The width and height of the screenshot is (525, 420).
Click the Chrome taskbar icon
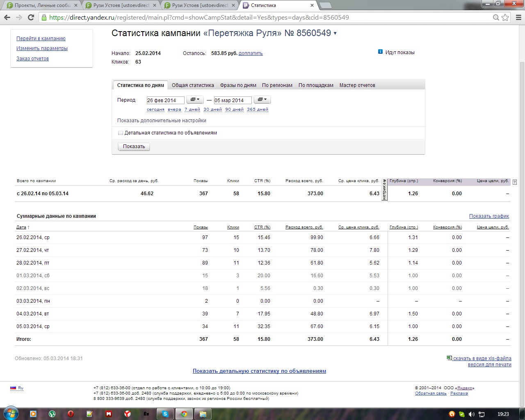[x=184, y=414]
